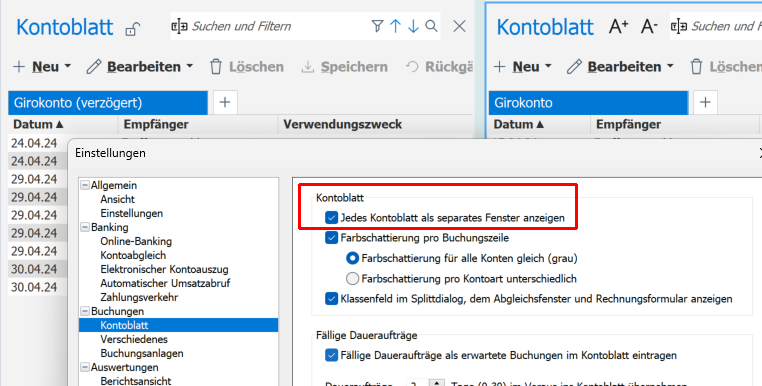Screen dimensions: 762x386
Task: Click the magnifier search icon
Action: 431,26
